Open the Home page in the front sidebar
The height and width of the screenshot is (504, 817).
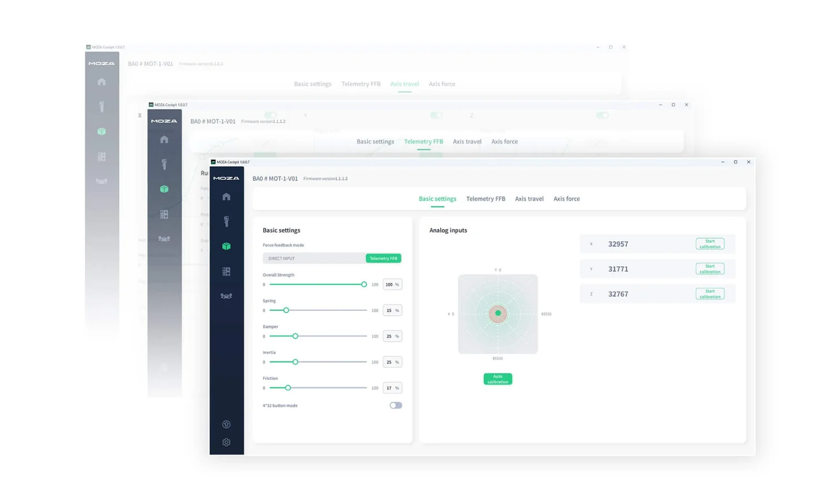[x=226, y=197]
